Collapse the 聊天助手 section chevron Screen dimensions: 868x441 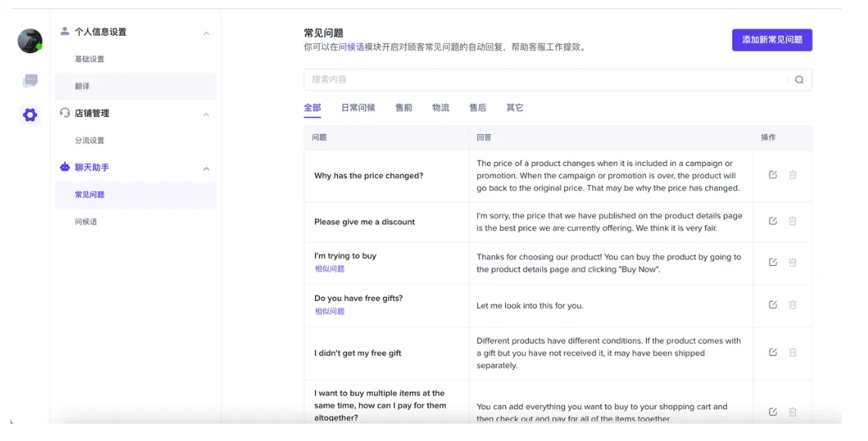click(206, 168)
